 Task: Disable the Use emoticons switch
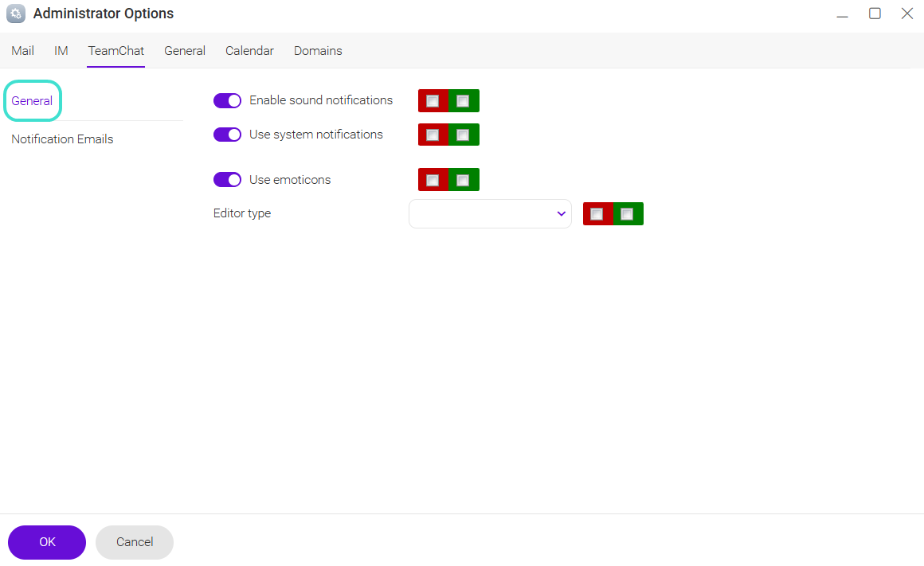coord(227,180)
